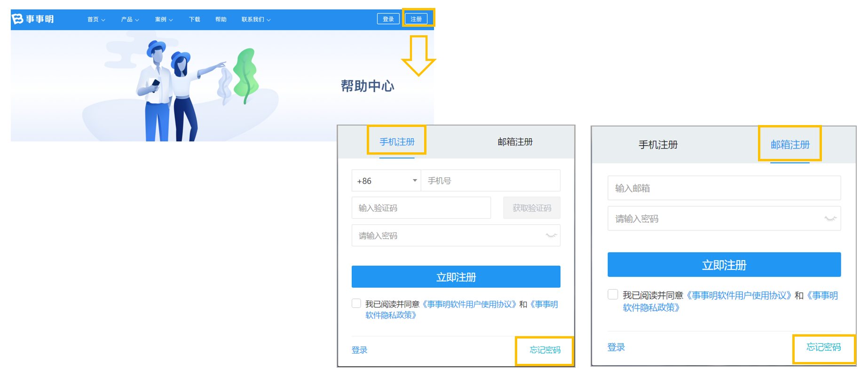
Task: Click 获取验证码 button
Action: tap(532, 208)
